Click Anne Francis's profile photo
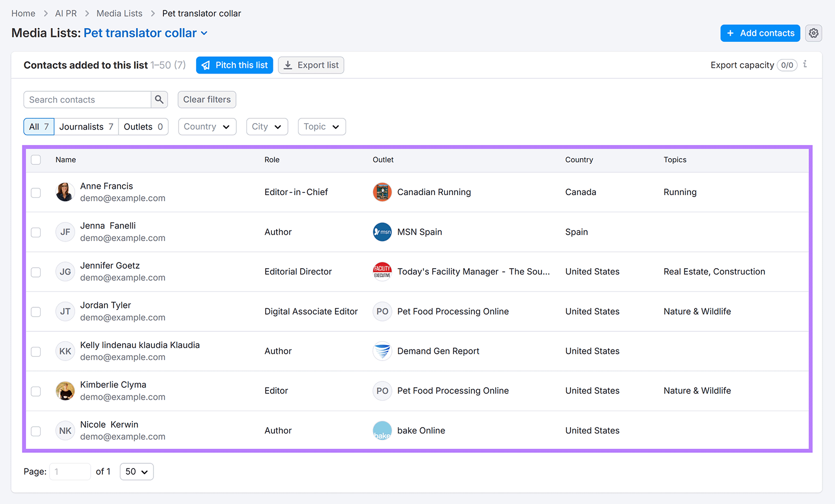The width and height of the screenshot is (835, 504). tap(65, 192)
